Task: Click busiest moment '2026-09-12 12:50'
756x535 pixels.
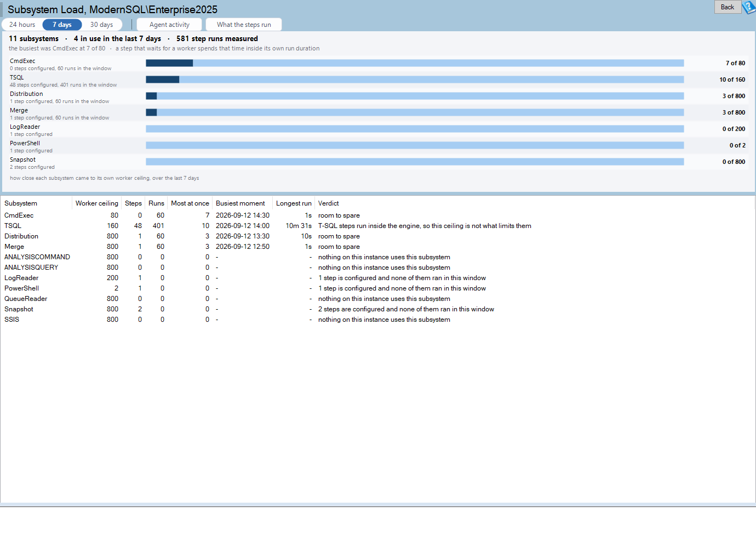Action: pos(243,247)
